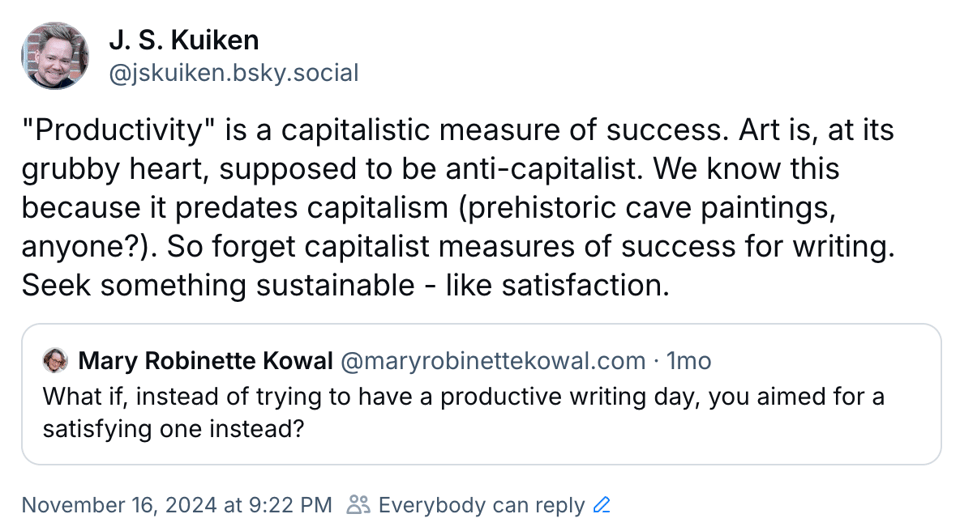This screenshot has width=960, height=531.
Task: Click the people icon beside reply settings
Action: click(358, 505)
